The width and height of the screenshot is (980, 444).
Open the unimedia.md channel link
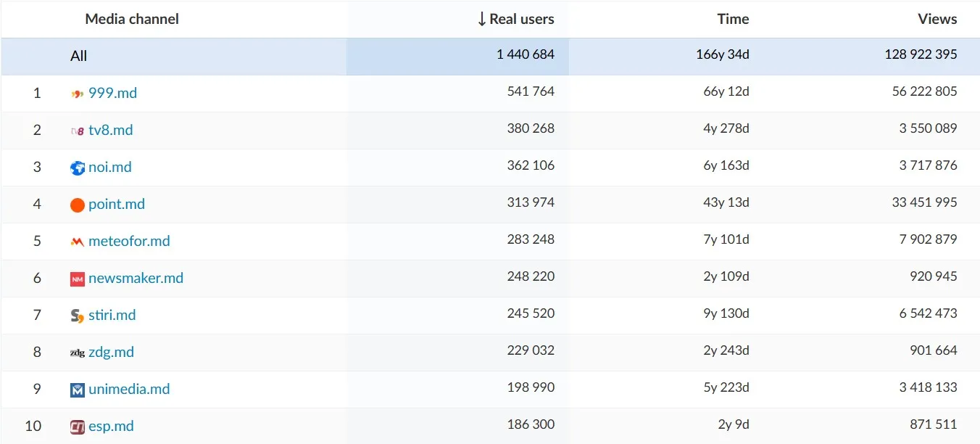[x=129, y=390]
